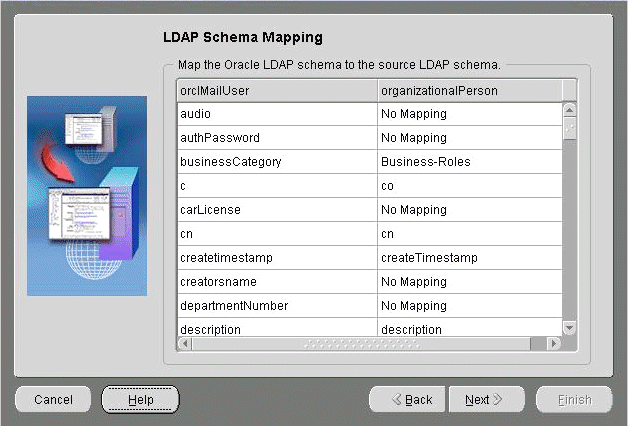
Task: Click the organizationalPerson column header
Action: tap(470, 91)
